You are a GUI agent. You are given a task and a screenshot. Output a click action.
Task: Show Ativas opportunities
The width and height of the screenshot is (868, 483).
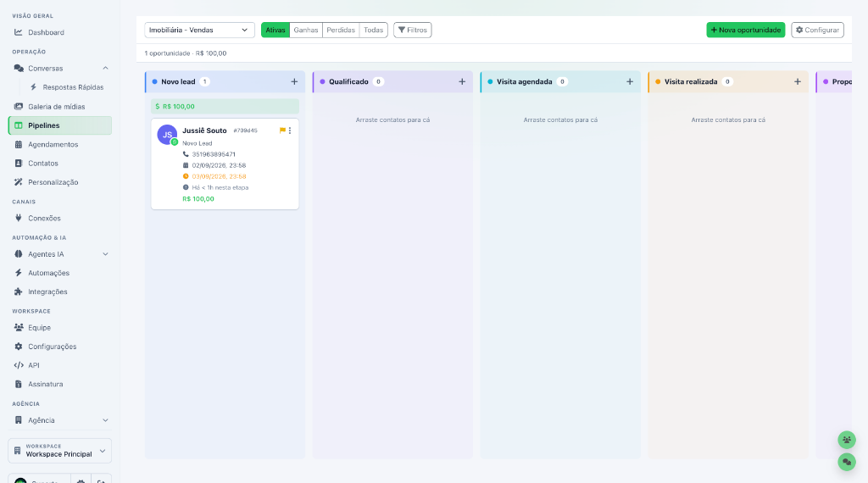tap(275, 30)
